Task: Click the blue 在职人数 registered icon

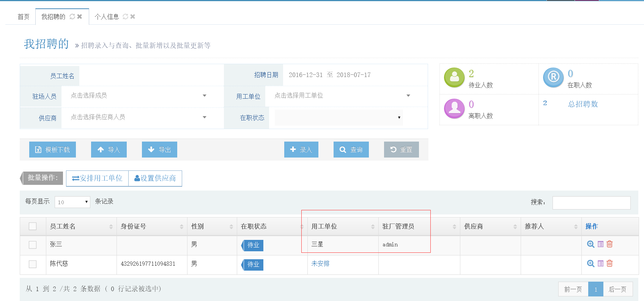Action: coord(553,77)
